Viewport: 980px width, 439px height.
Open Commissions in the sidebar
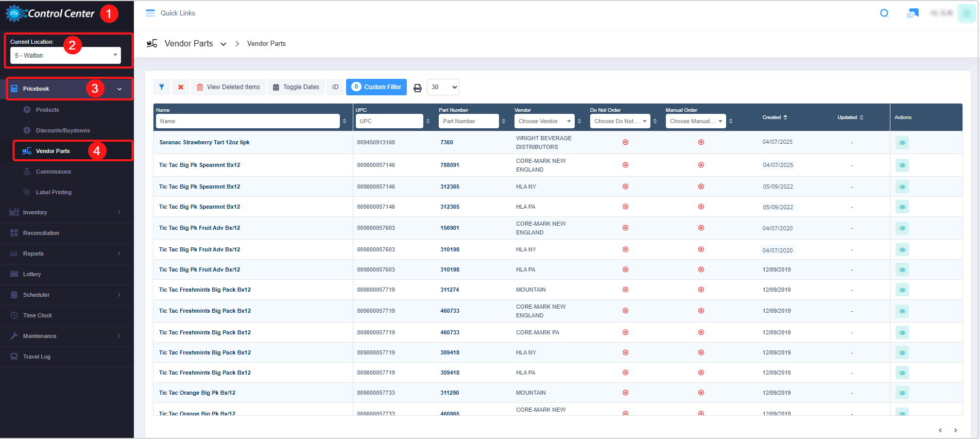(54, 172)
